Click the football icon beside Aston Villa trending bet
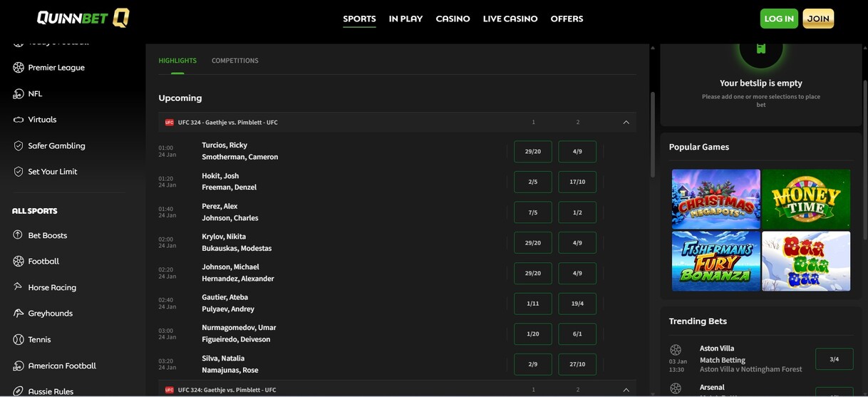868x397 pixels. (676, 350)
